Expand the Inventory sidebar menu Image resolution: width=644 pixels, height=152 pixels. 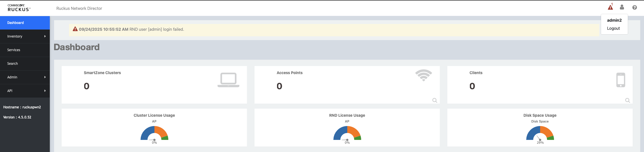click(25, 36)
